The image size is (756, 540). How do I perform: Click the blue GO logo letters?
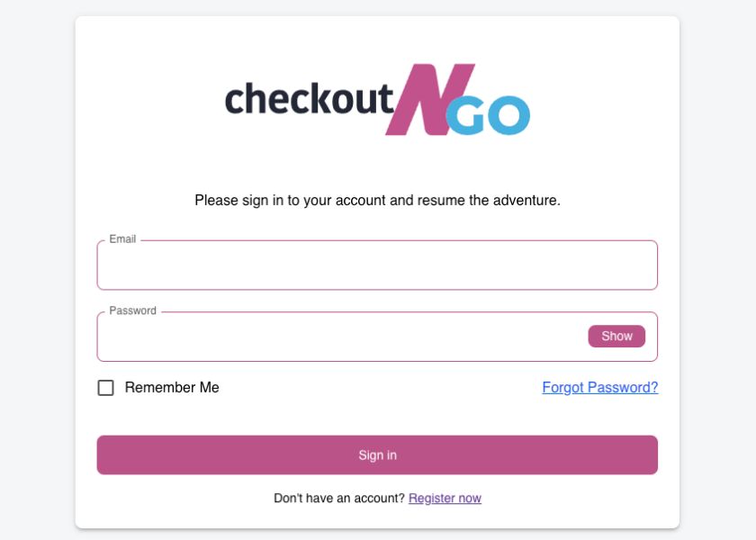[489, 116]
